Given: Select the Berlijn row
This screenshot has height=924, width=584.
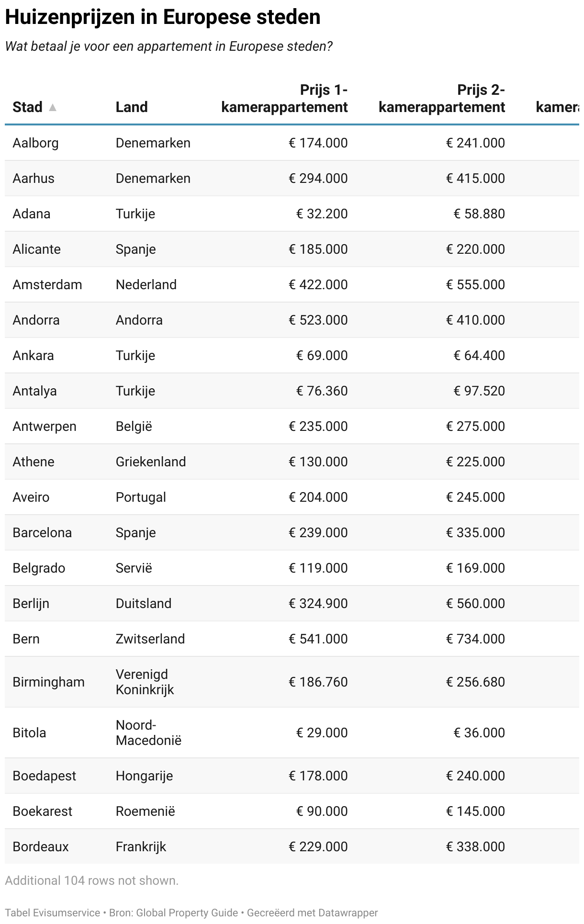Looking at the screenshot, I should (x=292, y=603).
